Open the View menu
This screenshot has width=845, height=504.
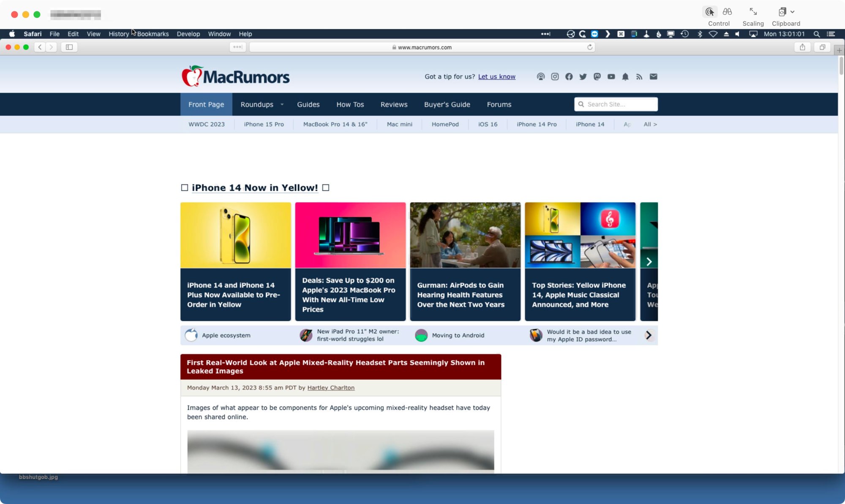pos(93,34)
